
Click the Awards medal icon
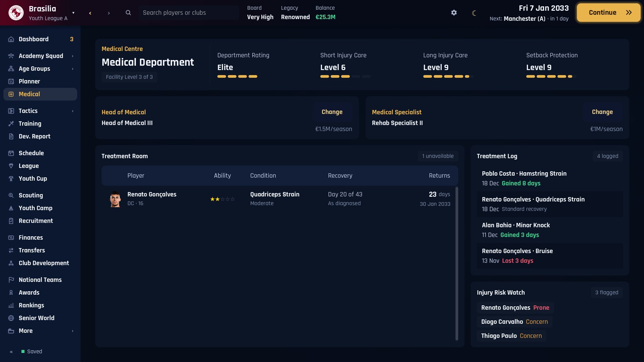(11, 293)
